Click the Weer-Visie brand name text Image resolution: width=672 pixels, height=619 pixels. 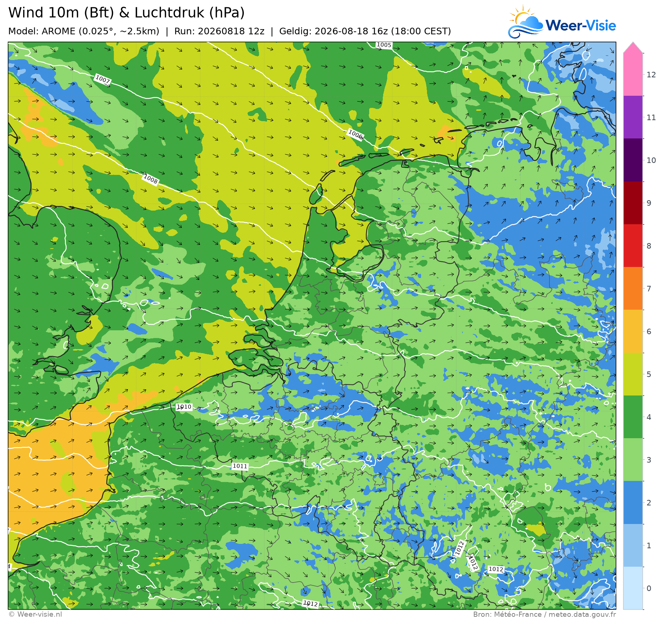(581, 25)
